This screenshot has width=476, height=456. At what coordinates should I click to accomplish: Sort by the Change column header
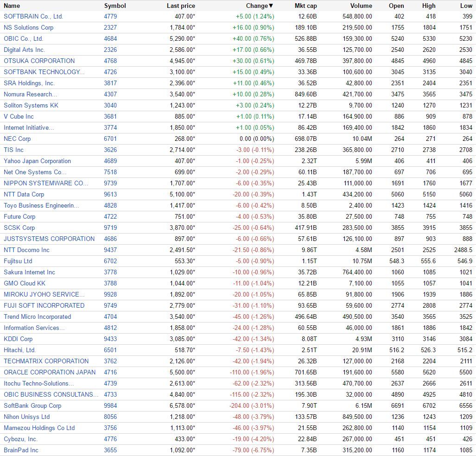coord(260,6)
